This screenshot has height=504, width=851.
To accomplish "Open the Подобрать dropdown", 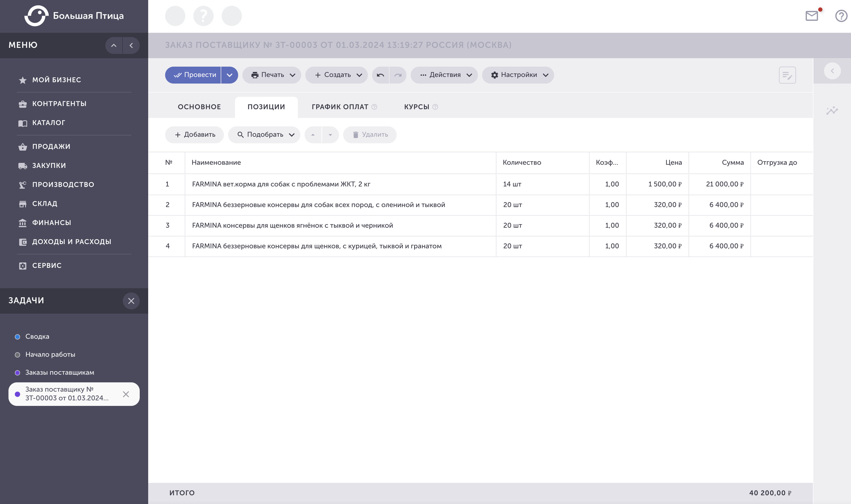I will 264,135.
